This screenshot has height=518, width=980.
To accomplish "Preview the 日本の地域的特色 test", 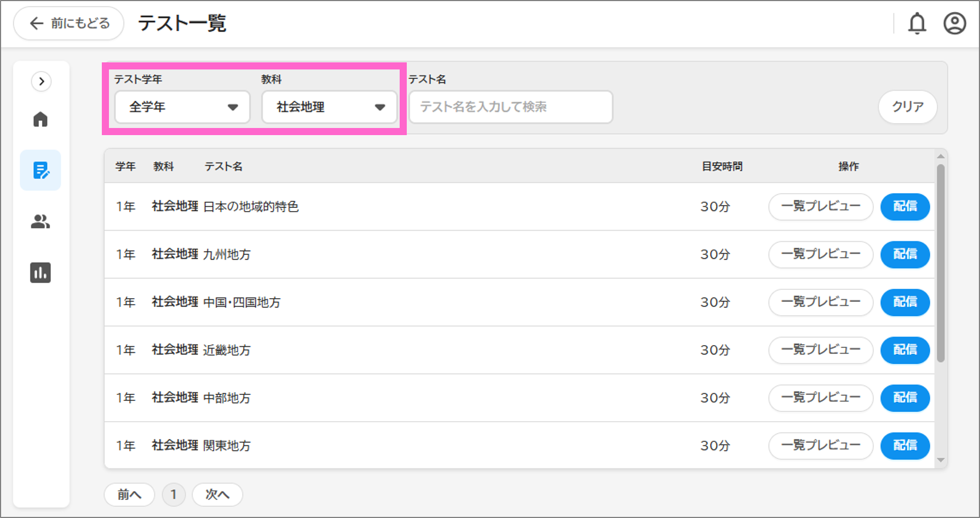I will (x=820, y=207).
